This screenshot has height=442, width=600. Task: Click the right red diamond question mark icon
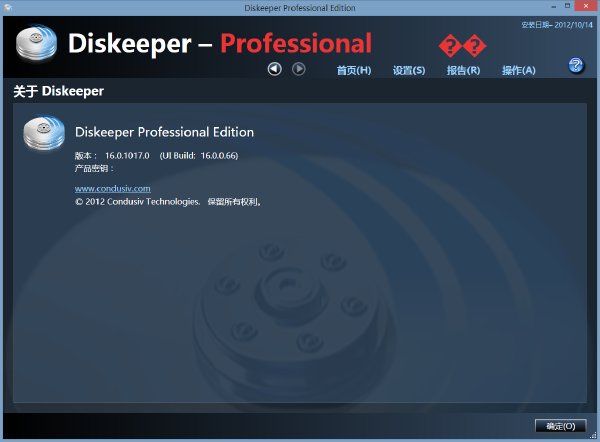point(475,46)
